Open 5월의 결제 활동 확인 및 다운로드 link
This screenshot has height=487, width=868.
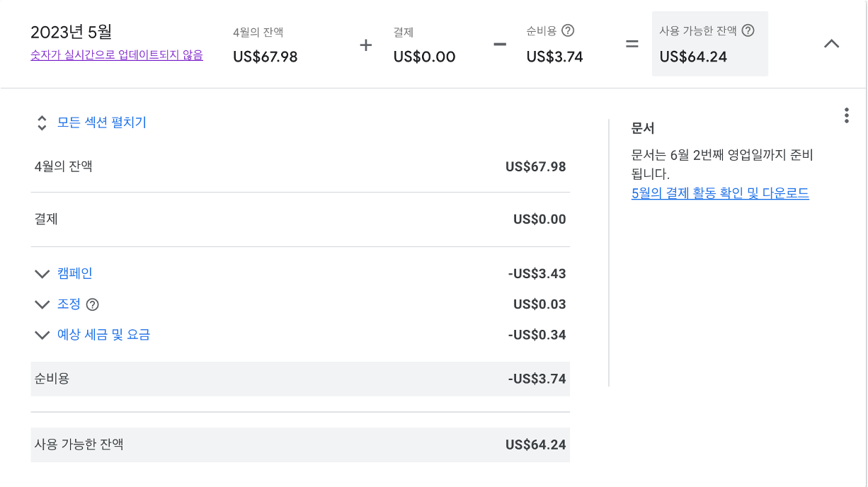tap(720, 193)
